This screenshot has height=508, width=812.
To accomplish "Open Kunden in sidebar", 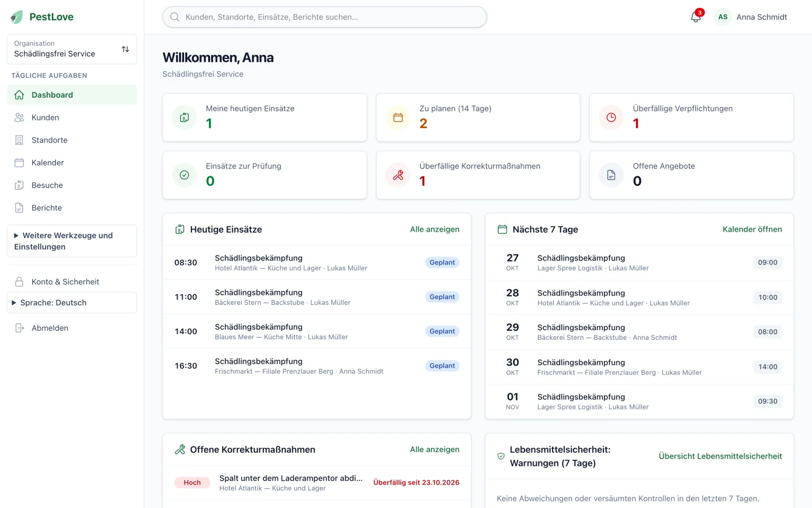I will (x=72, y=117).
